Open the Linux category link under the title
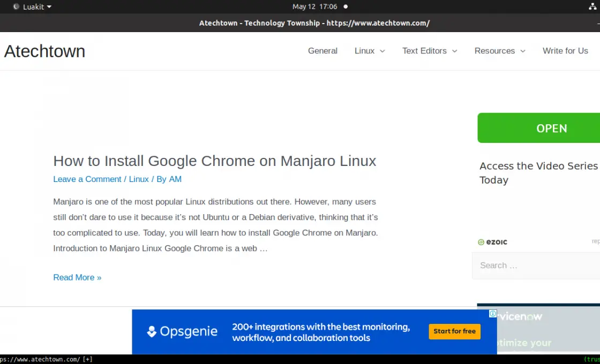Screen dimensions: 600x364 point(139,179)
